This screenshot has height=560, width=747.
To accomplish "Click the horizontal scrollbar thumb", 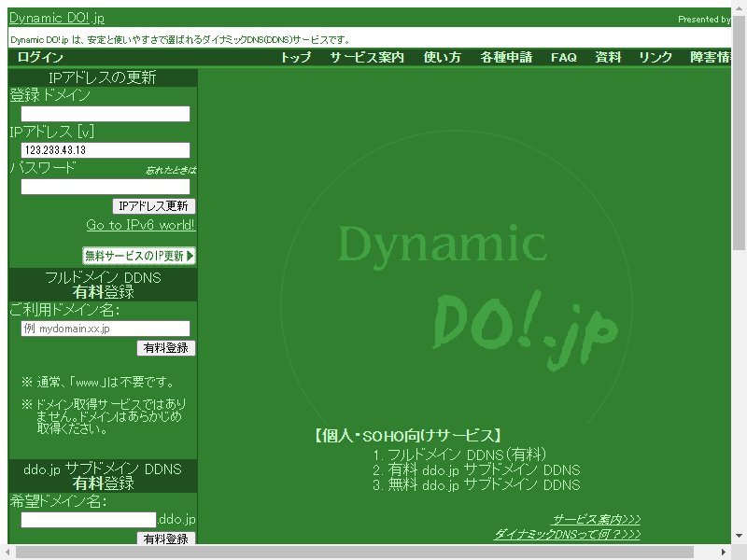I will tap(355, 552).
